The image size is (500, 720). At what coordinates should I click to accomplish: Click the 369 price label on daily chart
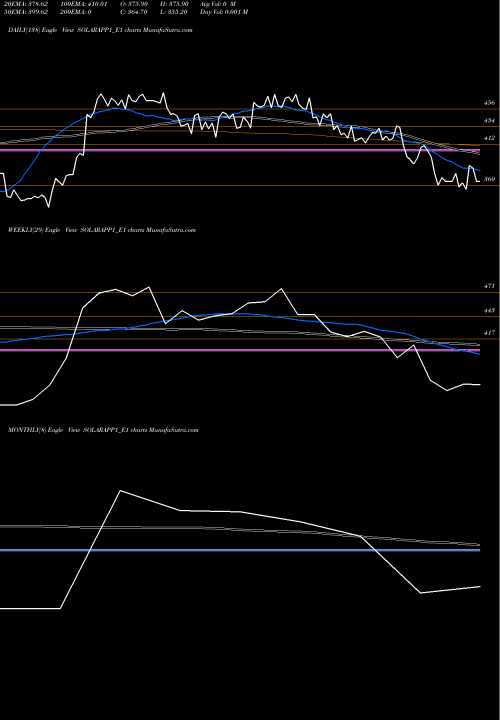[489, 179]
